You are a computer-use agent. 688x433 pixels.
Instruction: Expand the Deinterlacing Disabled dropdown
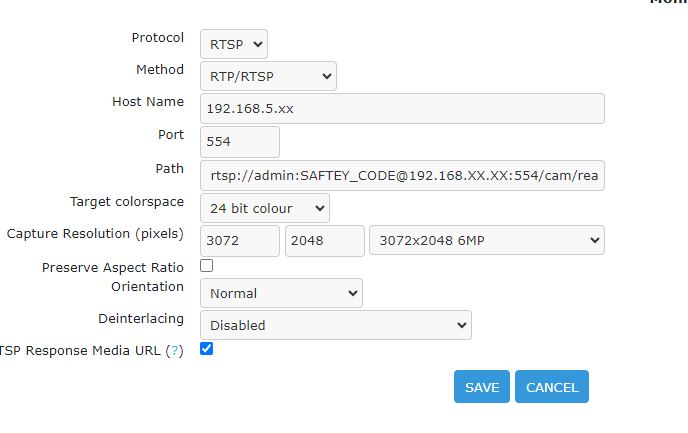click(336, 325)
